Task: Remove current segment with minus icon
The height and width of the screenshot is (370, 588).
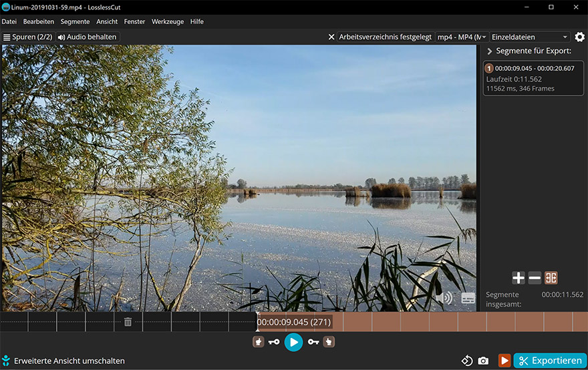Action: (535, 278)
